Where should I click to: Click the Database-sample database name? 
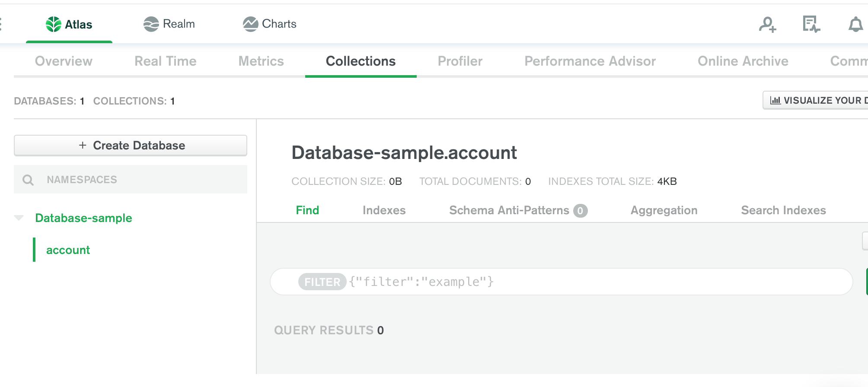pyautogui.click(x=83, y=218)
